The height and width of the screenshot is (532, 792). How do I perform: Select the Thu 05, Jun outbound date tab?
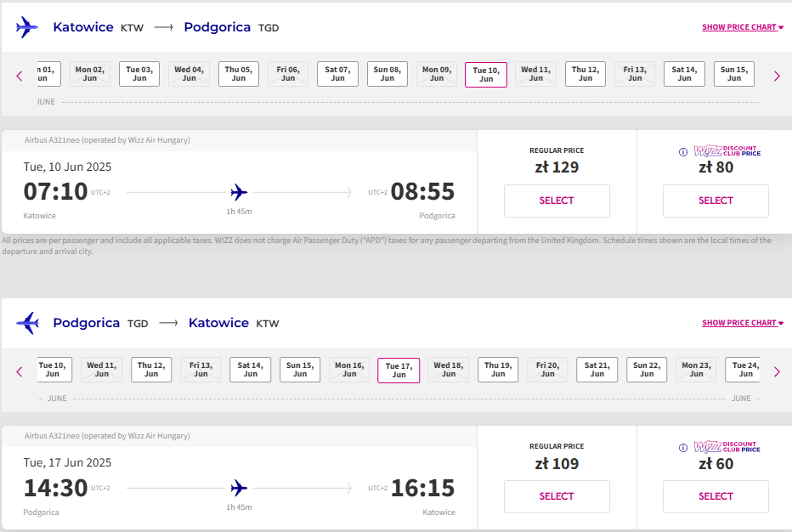239,74
